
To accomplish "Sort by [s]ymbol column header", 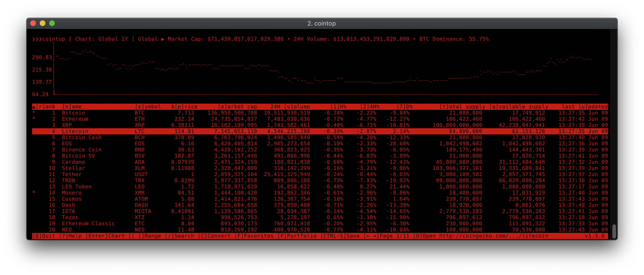I will (x=148, y=106).
